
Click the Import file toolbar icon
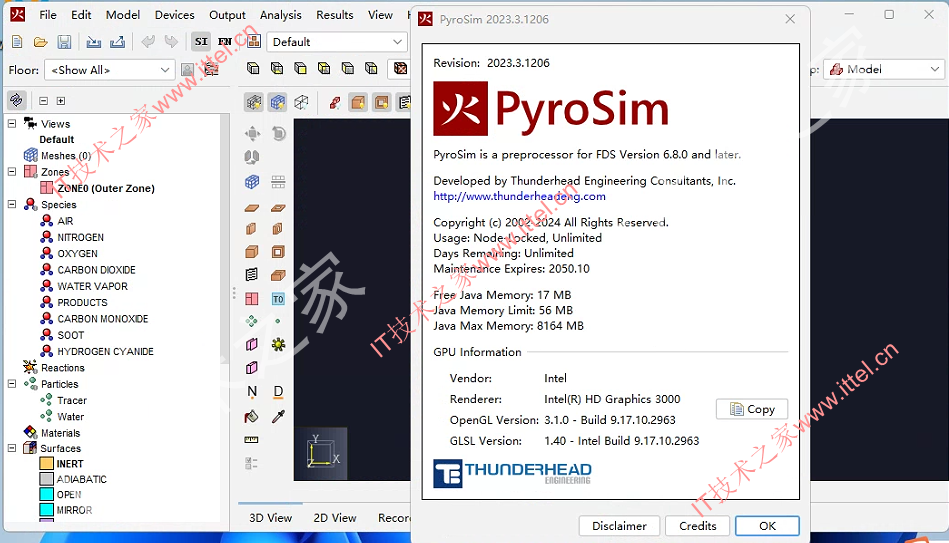[x=94, y=42]
